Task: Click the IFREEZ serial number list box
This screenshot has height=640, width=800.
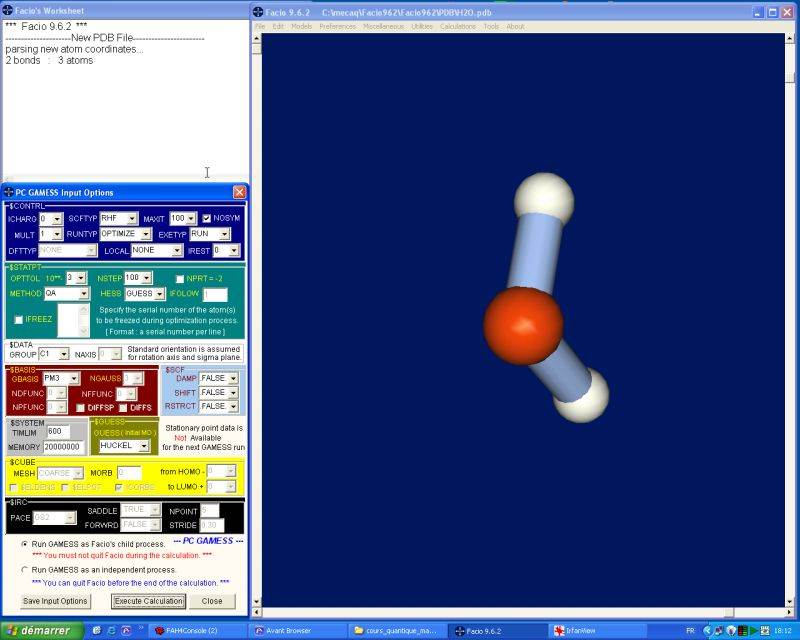Action: click(73, 320)
